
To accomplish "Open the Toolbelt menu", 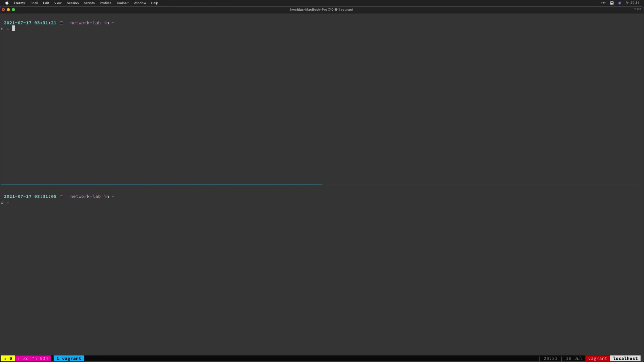I will click(122, 3).
